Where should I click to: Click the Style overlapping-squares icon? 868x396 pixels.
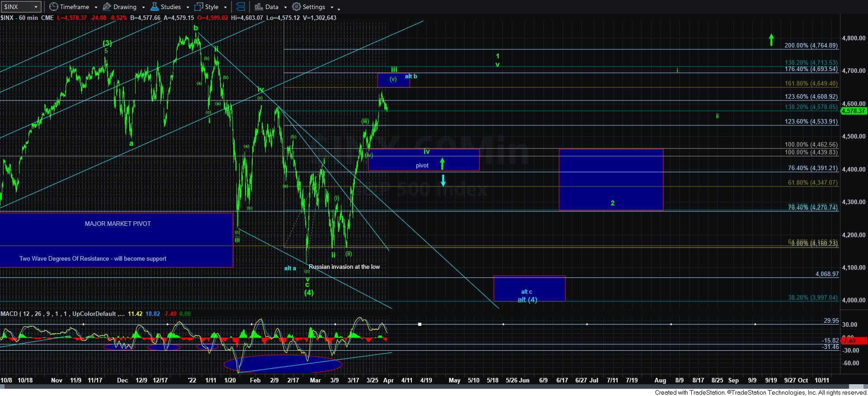coord(198,7)
